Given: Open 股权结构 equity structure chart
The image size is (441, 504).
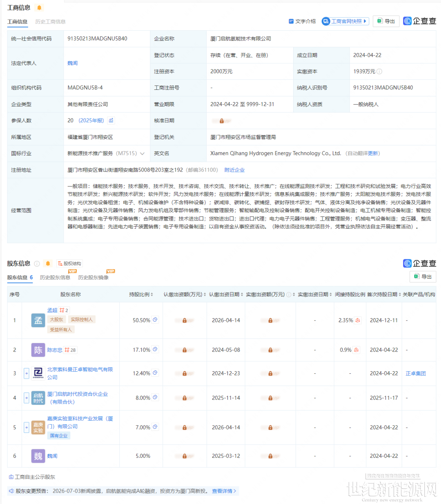Looking at the screenshot, I should click(x=69, y=263).
